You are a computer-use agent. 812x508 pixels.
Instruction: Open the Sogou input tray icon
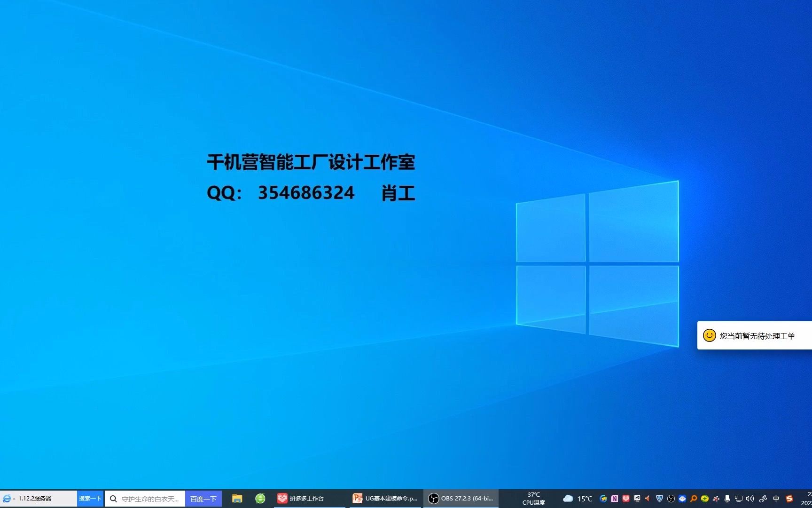(x=789, y=499)
